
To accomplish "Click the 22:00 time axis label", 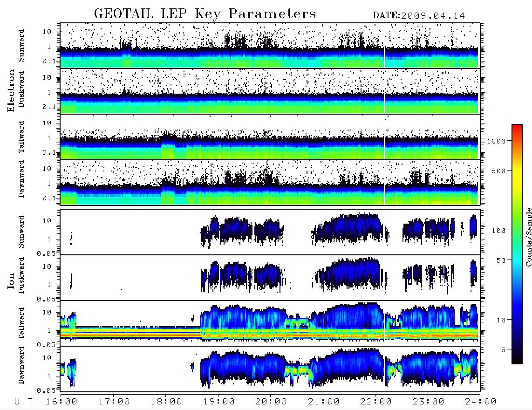I will coord(376,402).
